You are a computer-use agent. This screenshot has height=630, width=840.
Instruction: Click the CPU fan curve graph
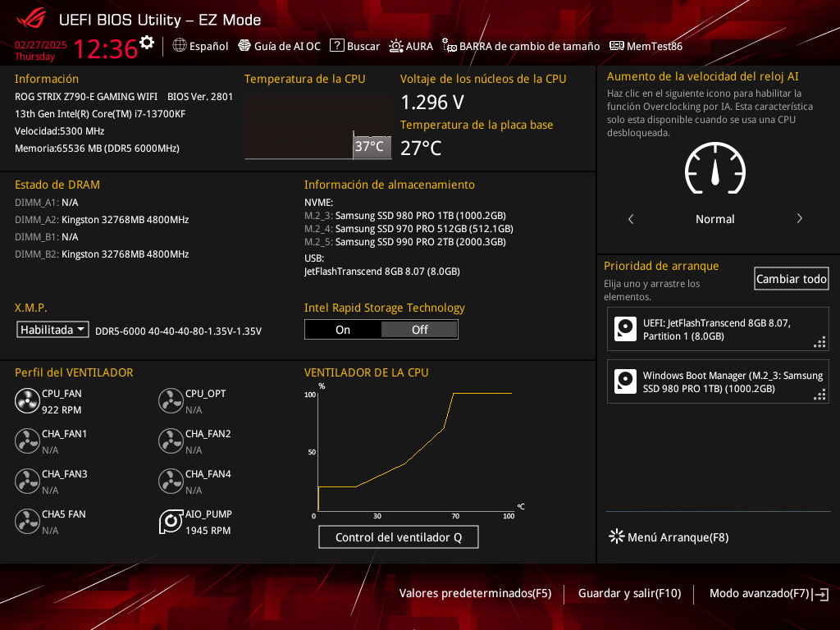pyautogui.click(x=414, y=451)
